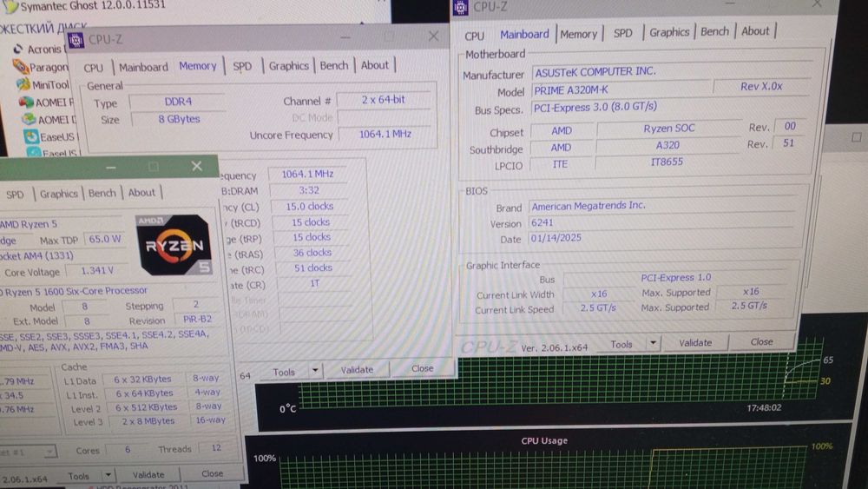868x489 pixels.
Task: Click Channel # value 2 x 64-bit
Action: coord(383,100)
